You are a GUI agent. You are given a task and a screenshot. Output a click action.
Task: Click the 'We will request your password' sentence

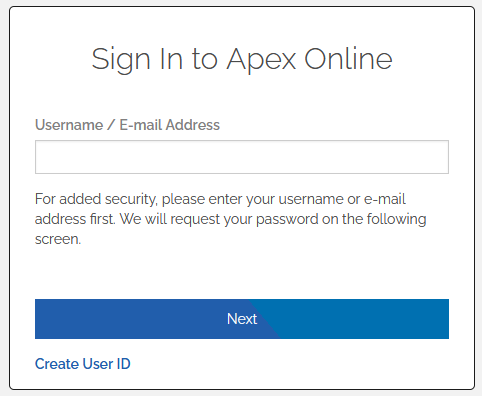pyautogui.click(x=273, y=219)
